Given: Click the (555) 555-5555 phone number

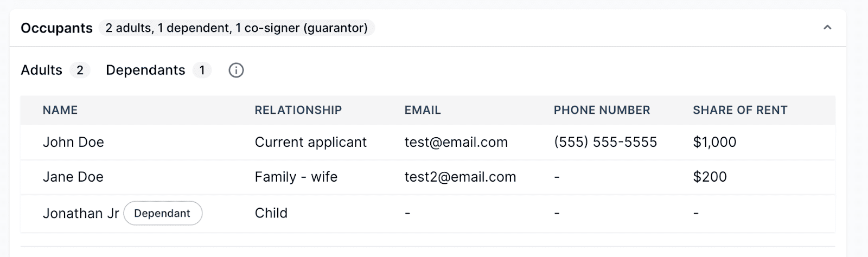Looking at the screenshot, I should coord(605,143).
